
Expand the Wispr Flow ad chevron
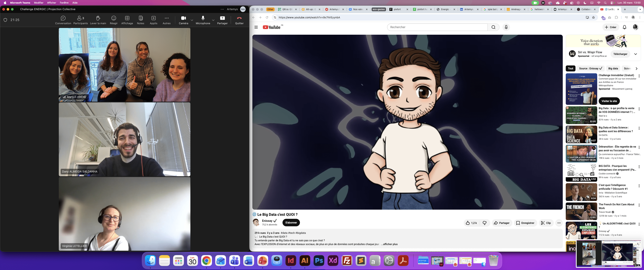pos(635,54)
